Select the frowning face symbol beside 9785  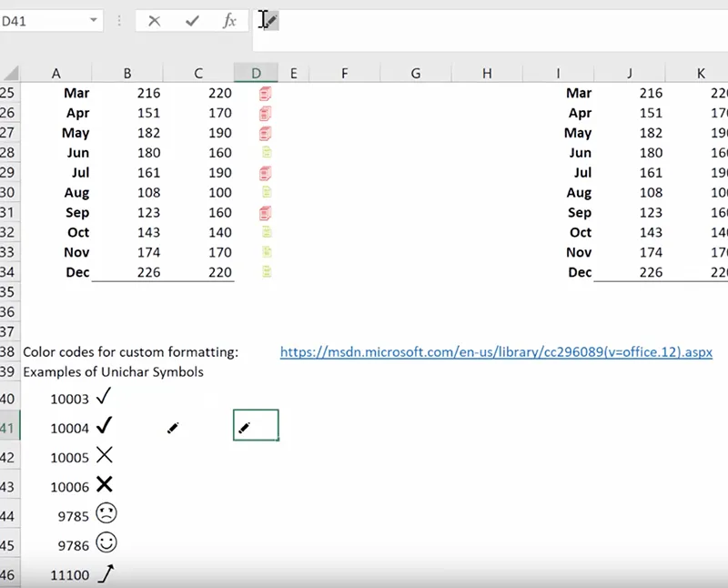(106, 514)
